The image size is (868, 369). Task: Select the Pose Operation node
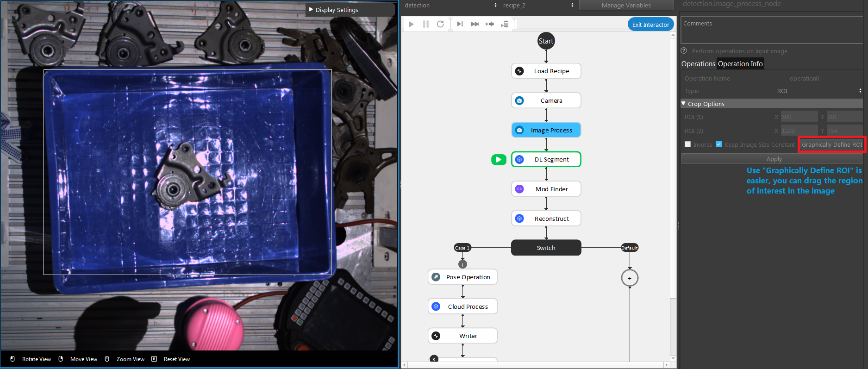coord(462,277)
